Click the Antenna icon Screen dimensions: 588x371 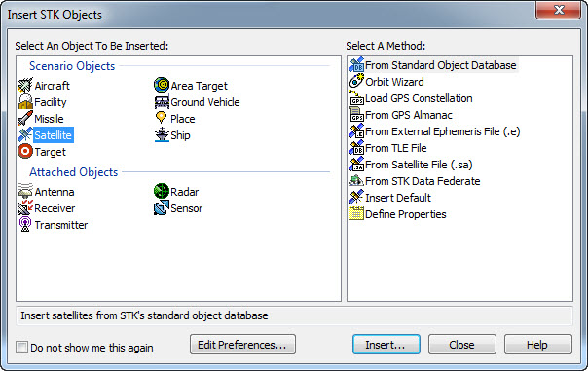click(x=25, y=191)
